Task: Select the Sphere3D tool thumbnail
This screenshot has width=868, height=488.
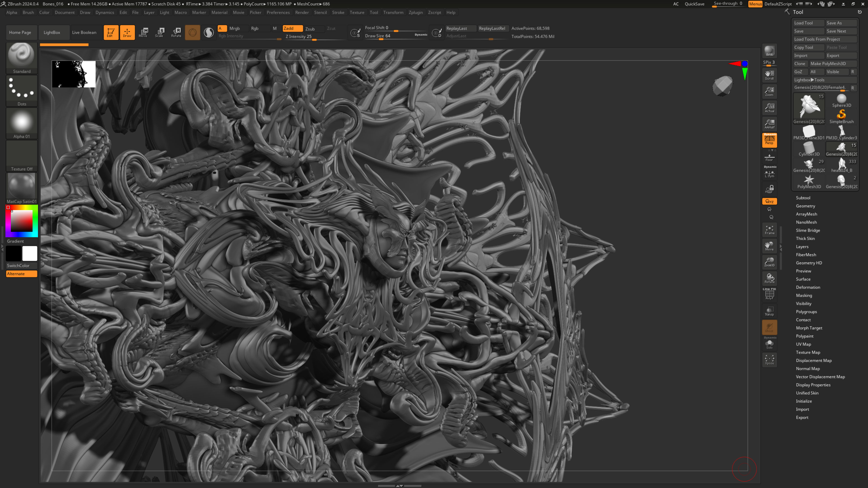Action: pos(841,100)
